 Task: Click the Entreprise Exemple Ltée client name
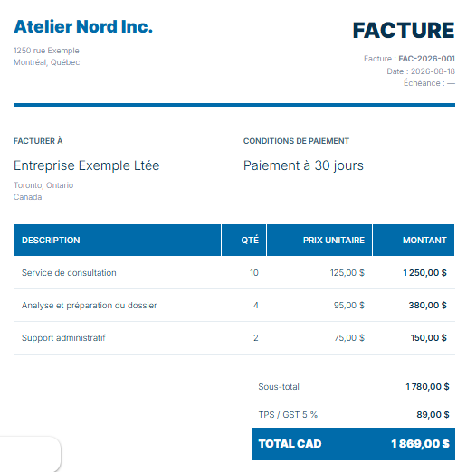tap(87, 165)
